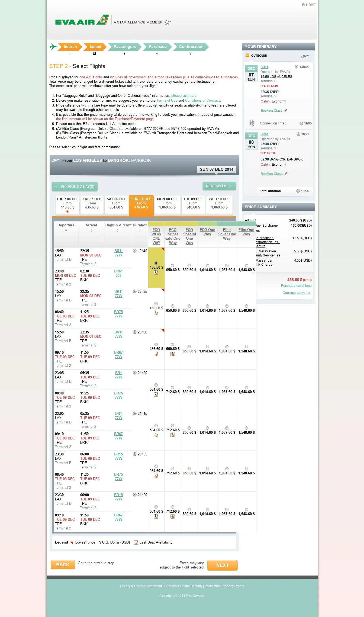
Task: Sort by Flight & Aircraft column
Action: [117, 231]
